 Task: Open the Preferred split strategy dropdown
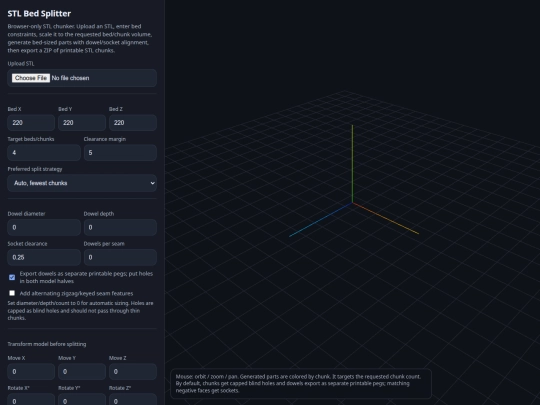pos(82,183)
